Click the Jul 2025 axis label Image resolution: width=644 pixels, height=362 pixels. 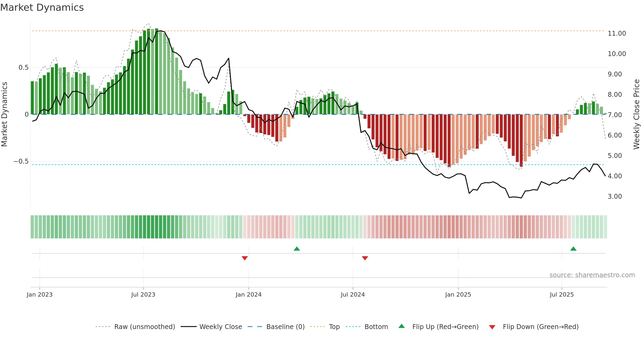coord(562,294)
